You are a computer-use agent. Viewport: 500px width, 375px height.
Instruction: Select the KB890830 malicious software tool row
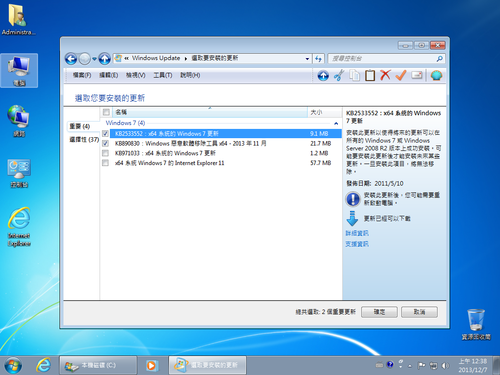tap(190, 144)
